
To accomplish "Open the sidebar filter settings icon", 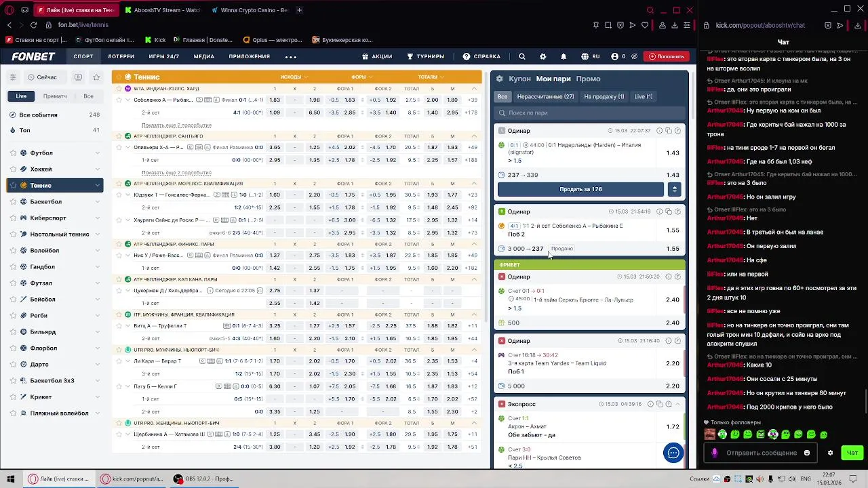I will (x=13, y=77).
